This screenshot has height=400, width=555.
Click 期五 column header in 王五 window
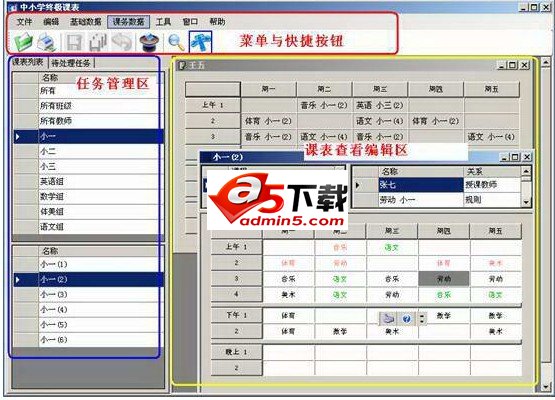491,89
